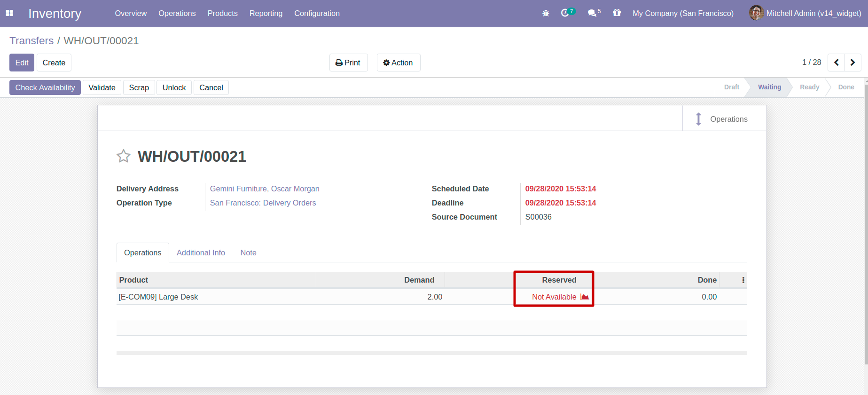868x395 pixels.
Task: Click the done quantity 0.00
Action: [709, 297]
